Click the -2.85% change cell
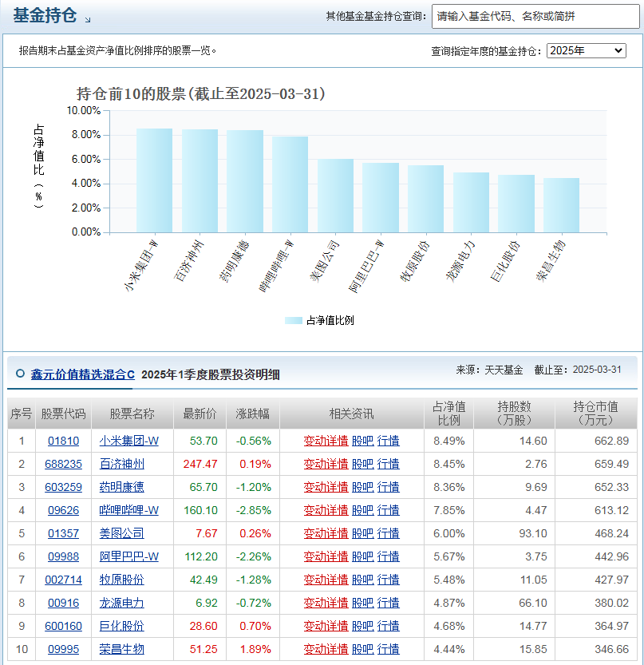 (x=253, y=510)
